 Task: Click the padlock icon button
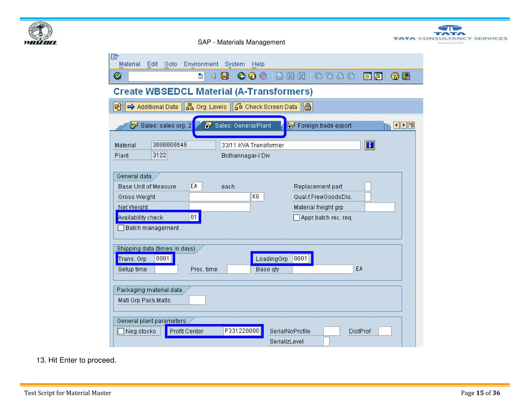tap(308, 107)
